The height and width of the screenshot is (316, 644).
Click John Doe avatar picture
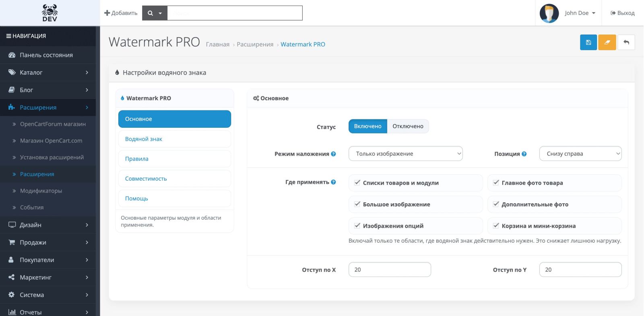(549, 13)
